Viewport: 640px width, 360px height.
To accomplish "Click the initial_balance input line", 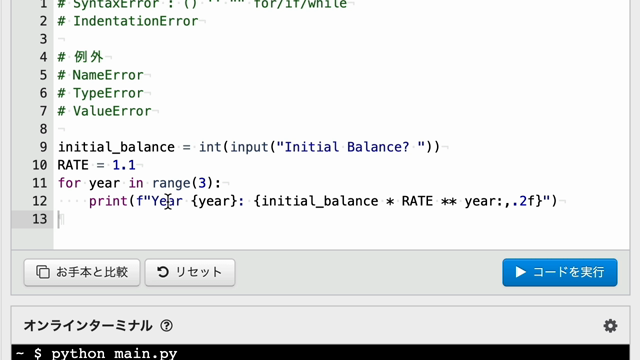I will (249, 147).
